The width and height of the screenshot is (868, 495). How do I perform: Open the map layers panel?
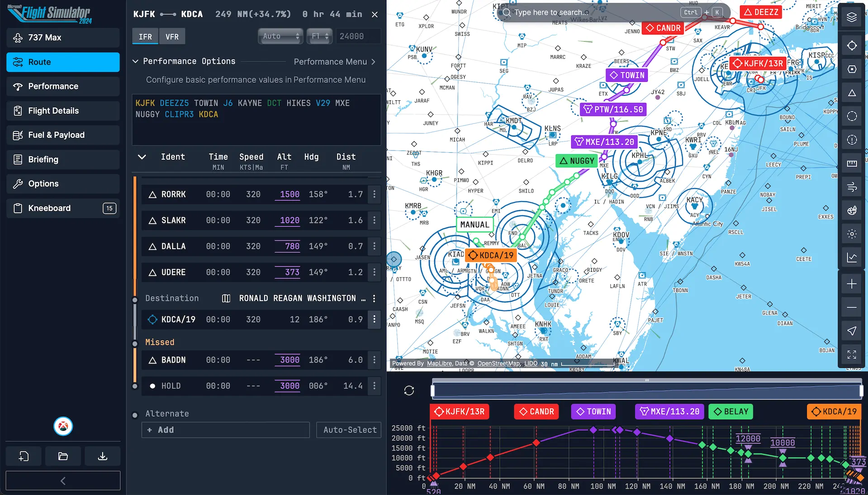pos(852,17)
